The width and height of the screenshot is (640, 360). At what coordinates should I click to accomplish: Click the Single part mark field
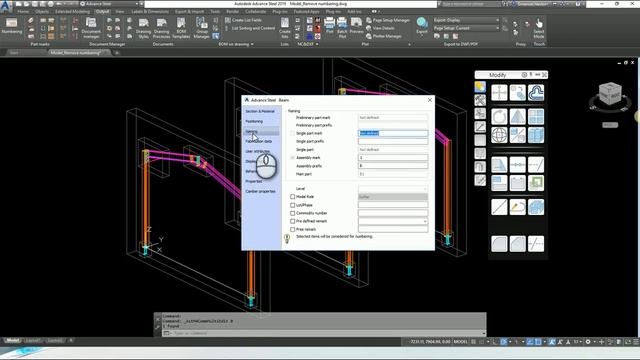pyautogui.click(x=393, y=133)
